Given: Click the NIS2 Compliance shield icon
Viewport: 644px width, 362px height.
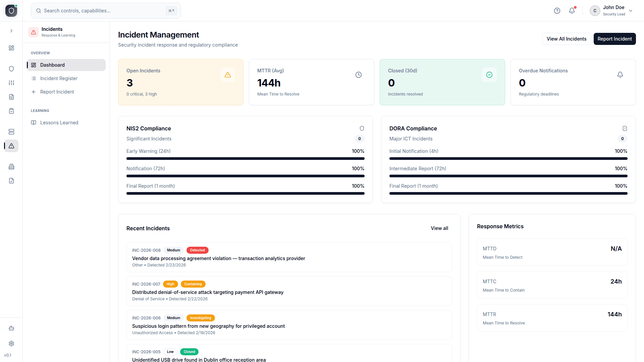Looking at the screenshot, I should [362, 128].
